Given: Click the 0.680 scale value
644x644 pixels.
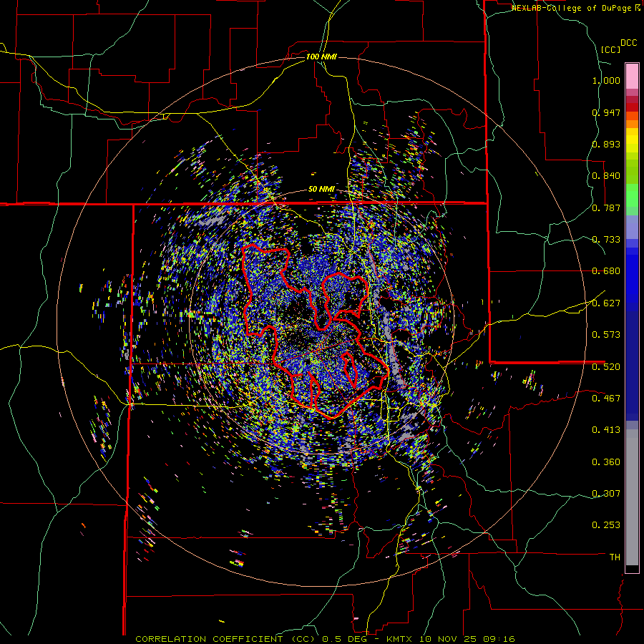Looking at the screenshot, I should (x=606, y=271).
